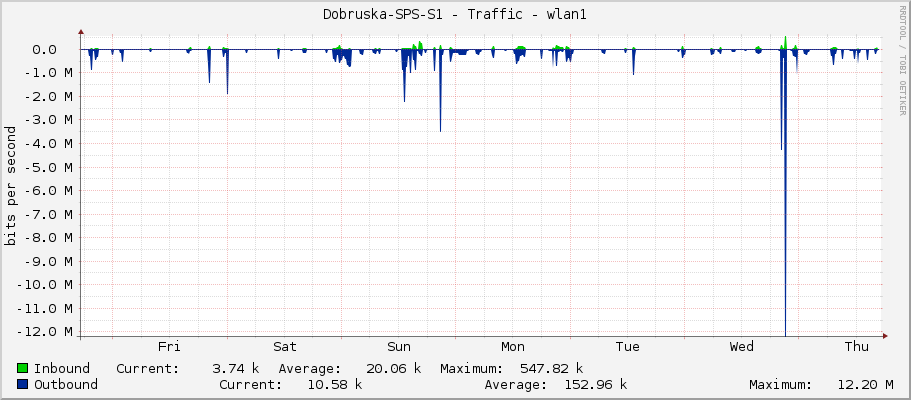Click the 'Thu' x-axis label
The height and width of the screenshot is (400, 911).
click(x=856, y=347)
